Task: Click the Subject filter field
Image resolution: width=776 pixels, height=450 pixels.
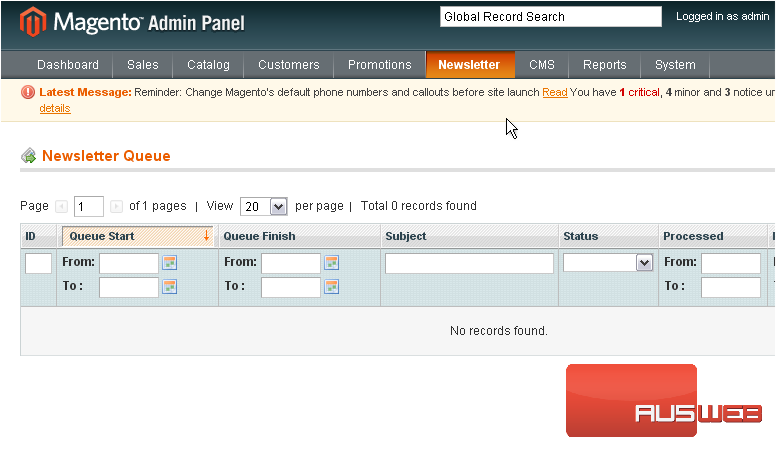Action: (x=469, y=263)
